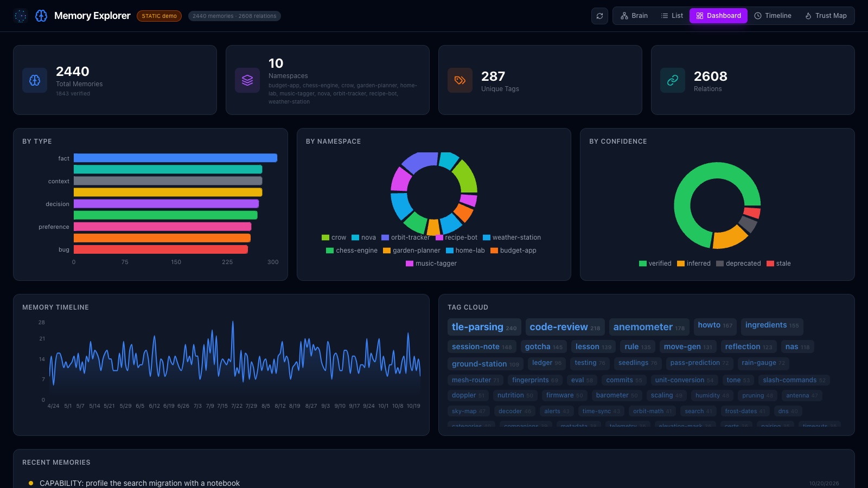The width and height of the screenshot is (868, 488).
Task: Toggle the deprecated legend entry
Action: pyautogui.click(x=738, y=264)
